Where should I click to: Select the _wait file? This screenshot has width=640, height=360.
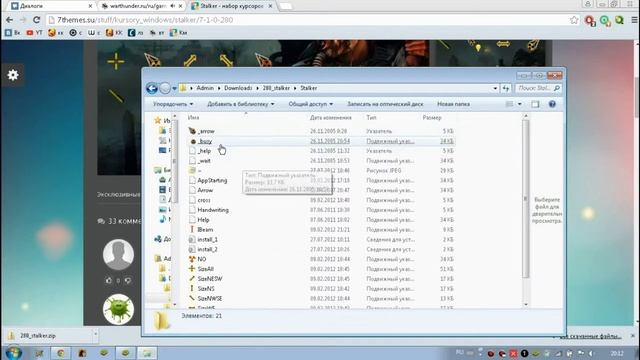coord(204,161)
